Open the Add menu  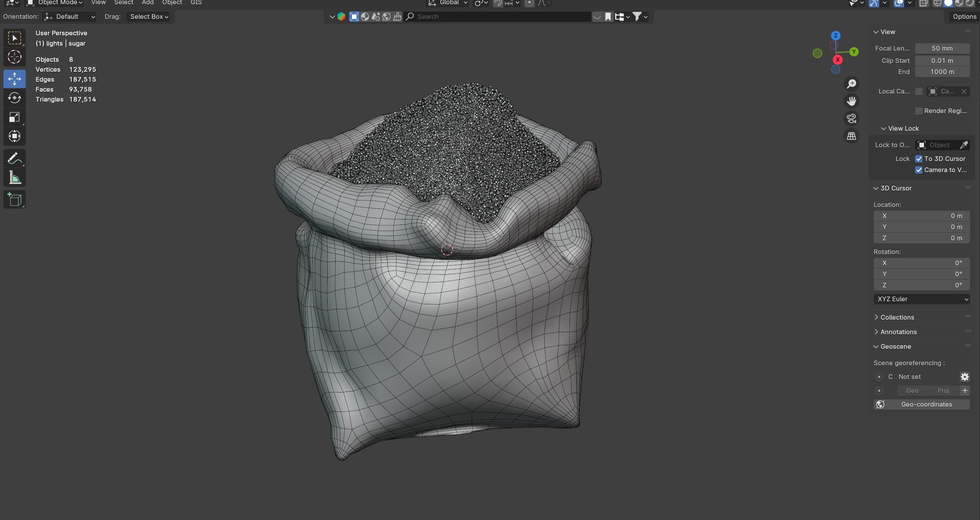[x=148, y=3]
